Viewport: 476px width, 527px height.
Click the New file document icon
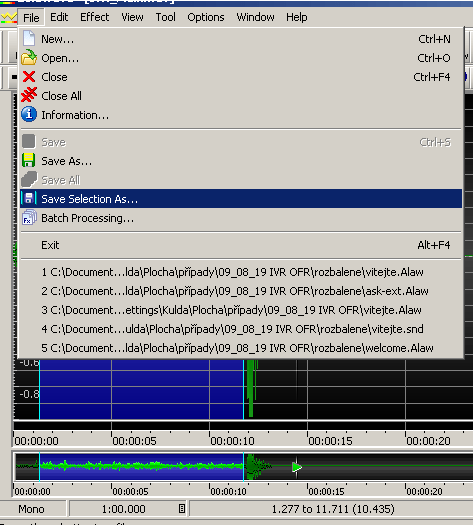tap(29, 38)
